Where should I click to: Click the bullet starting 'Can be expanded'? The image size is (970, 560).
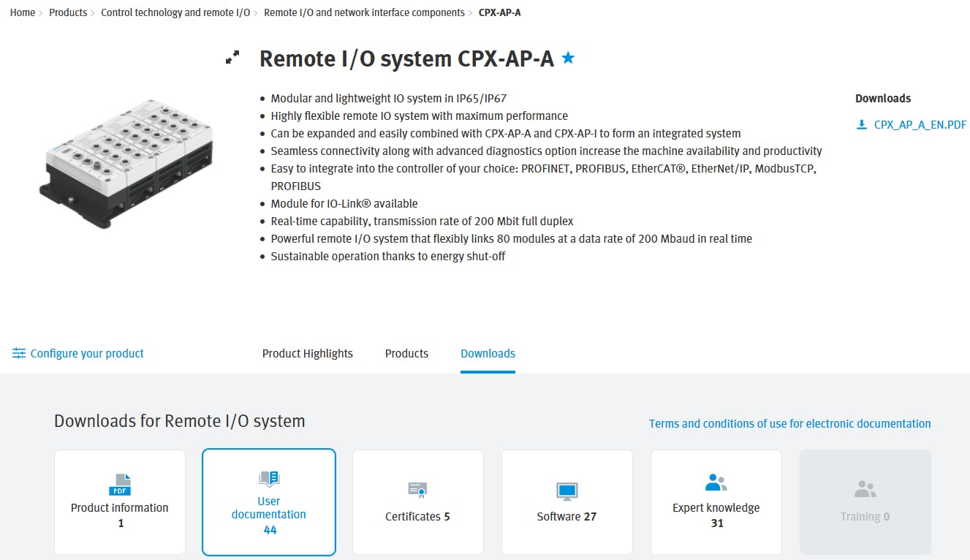506,133
